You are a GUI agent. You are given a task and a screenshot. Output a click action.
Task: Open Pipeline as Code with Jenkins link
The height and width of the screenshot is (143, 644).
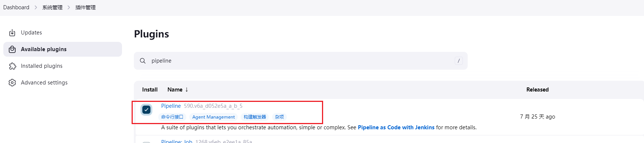396,127
